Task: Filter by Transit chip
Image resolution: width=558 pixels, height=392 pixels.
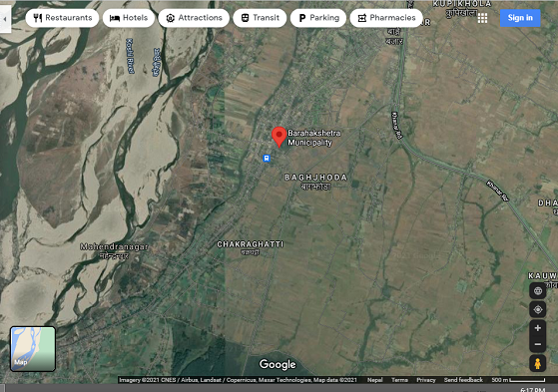Action: pyautogui.click(x=260, y=18)
